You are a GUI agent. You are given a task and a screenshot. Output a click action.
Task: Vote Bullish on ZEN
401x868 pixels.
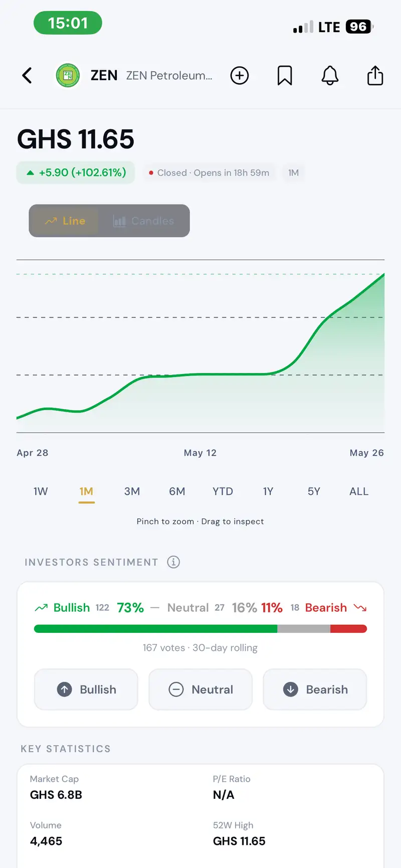click(x=86, y=689)
